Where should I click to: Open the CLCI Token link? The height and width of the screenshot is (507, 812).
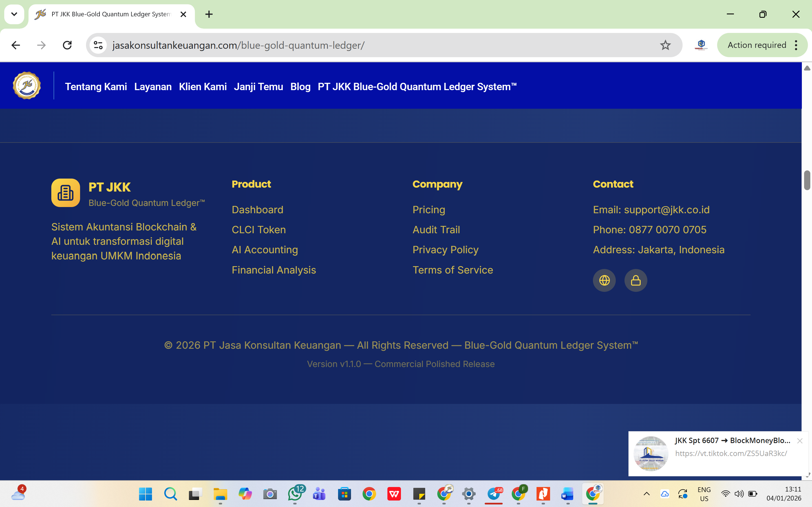[x=259, y=230]
